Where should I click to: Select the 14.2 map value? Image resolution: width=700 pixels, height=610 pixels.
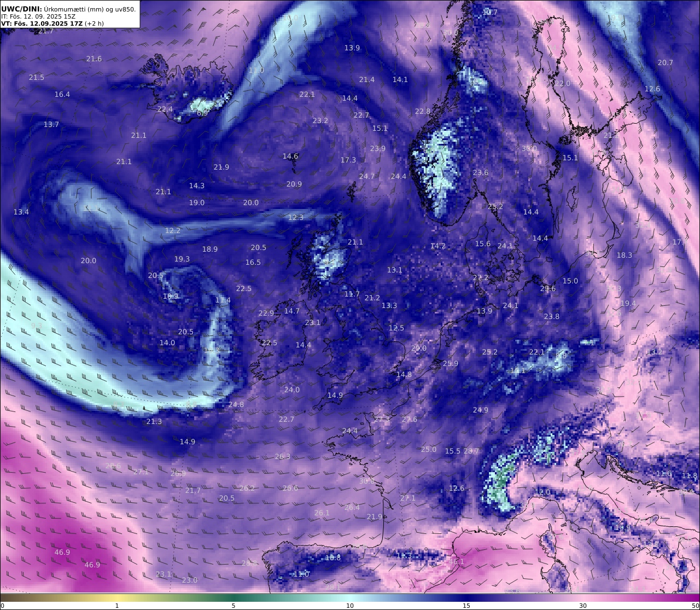click(x=438, y=246)
